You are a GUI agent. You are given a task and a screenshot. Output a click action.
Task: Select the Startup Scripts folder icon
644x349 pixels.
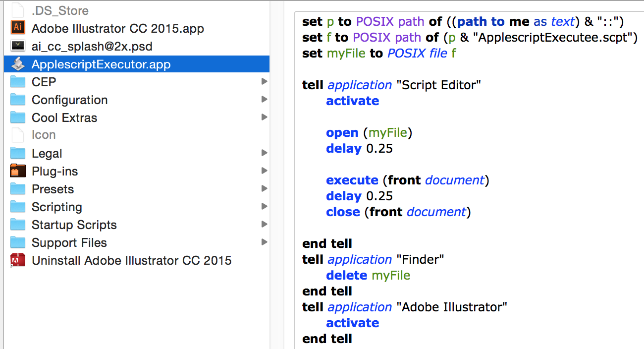(x=17, y=225)
